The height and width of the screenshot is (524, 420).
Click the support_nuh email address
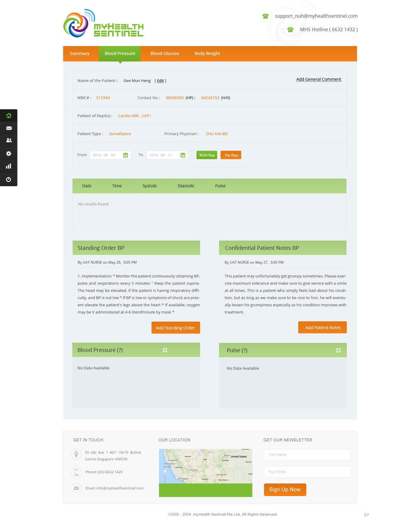point(316,16)
